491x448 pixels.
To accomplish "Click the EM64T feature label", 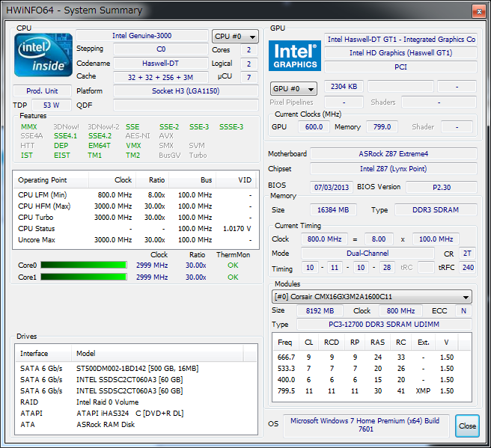I will click(x=100, y=146).
